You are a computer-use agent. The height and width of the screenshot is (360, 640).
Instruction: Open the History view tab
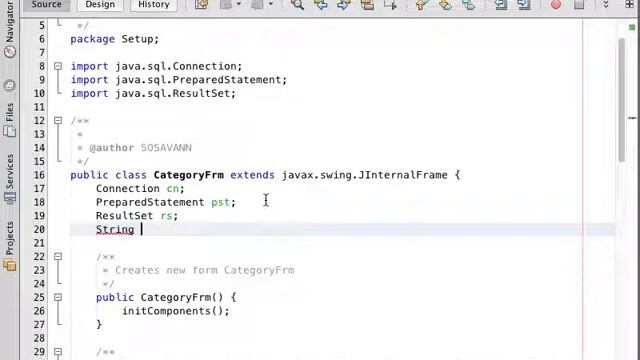coord(153,5)
